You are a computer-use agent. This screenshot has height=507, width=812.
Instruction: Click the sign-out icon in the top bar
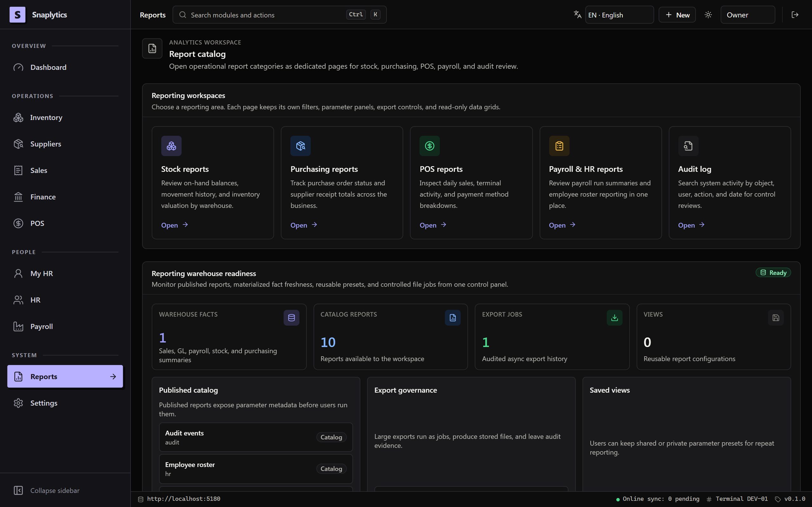[x=795, y=15]
